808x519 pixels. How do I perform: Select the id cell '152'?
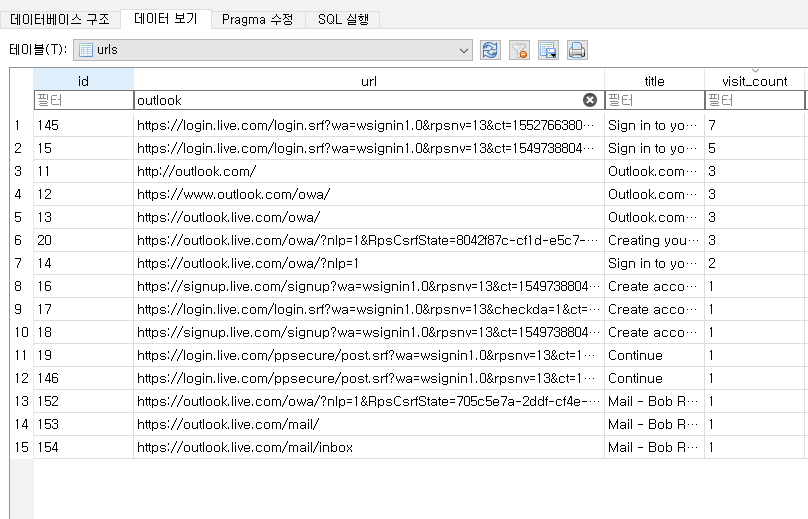(83, 401)
